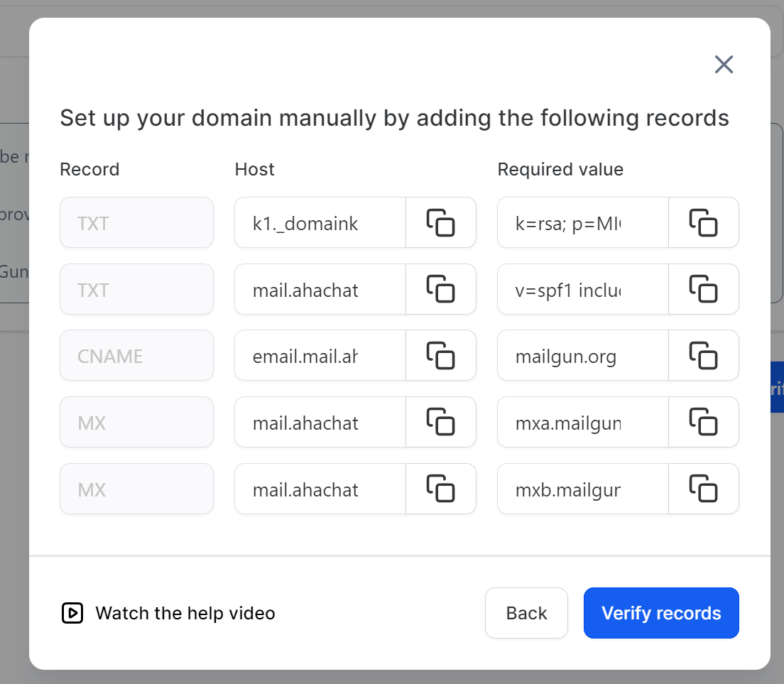This screenshot has height=684, width=784.
Task: Copy the k=rsa required value
Action: 703,222
